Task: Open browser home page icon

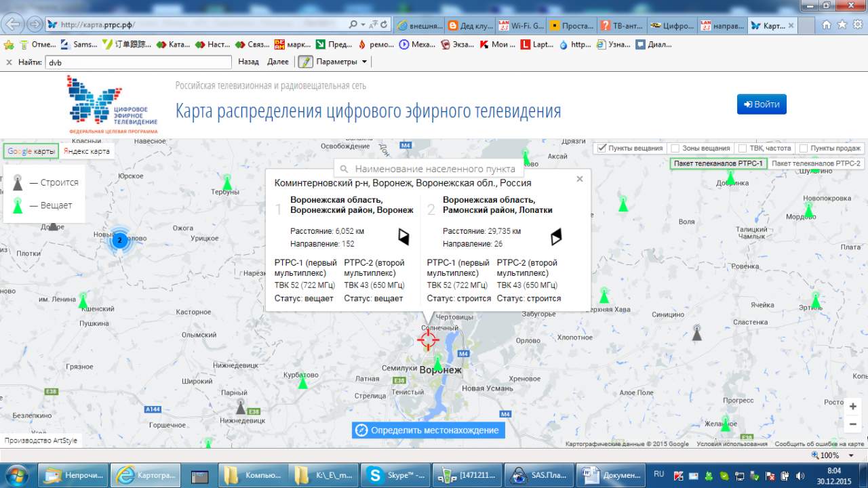Action: coord(827,24)
